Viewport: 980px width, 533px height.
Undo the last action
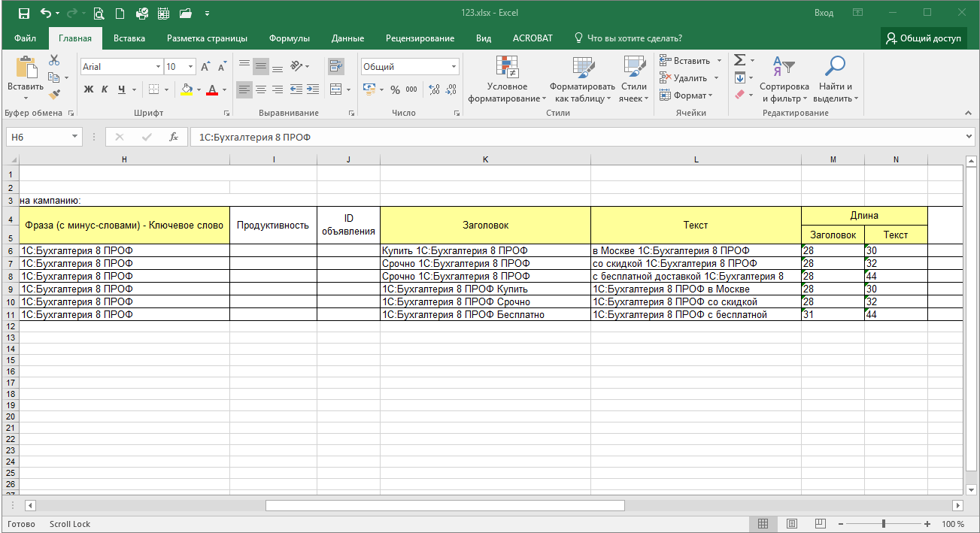pos(46,13)
